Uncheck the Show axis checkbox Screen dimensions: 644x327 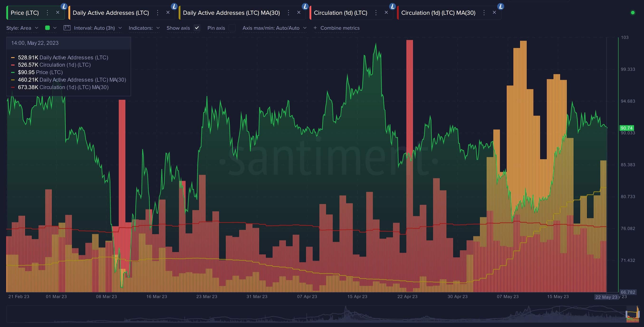pos(197,28)
